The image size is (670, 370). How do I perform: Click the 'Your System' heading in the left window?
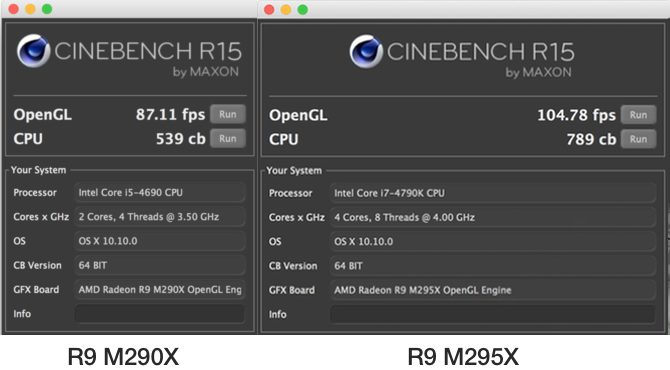pyautogui.click(x=38, y=170)
